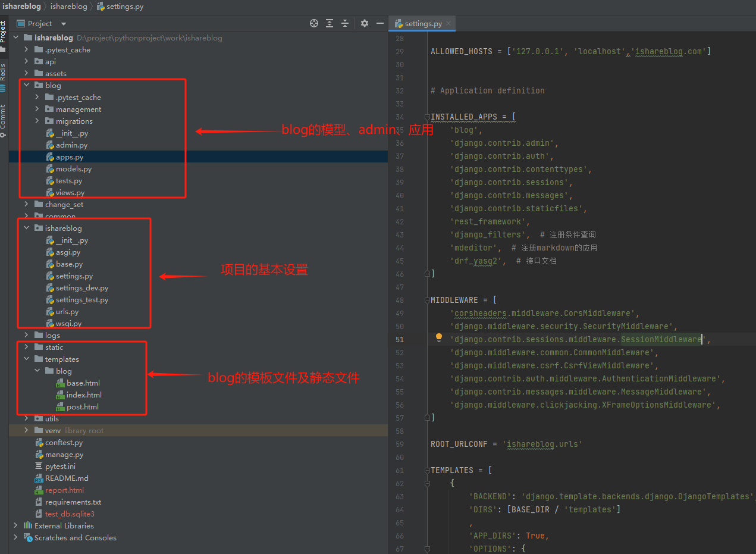
Task: Close the settings.py editor tab
Action: [x=448, y=24]
